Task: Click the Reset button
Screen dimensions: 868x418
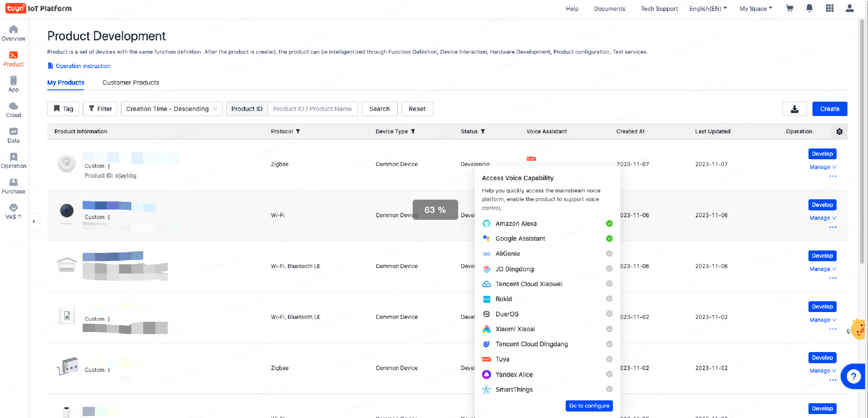Action: 417,109
